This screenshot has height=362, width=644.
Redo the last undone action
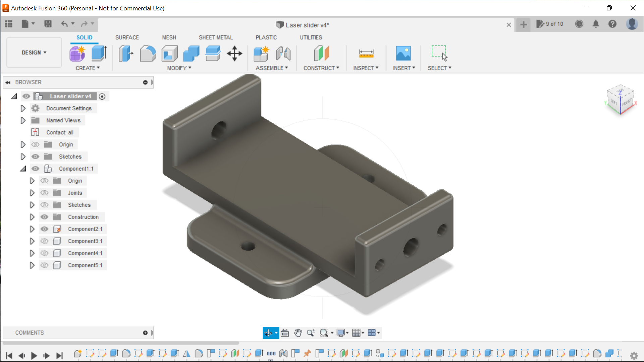pos(84,24)
